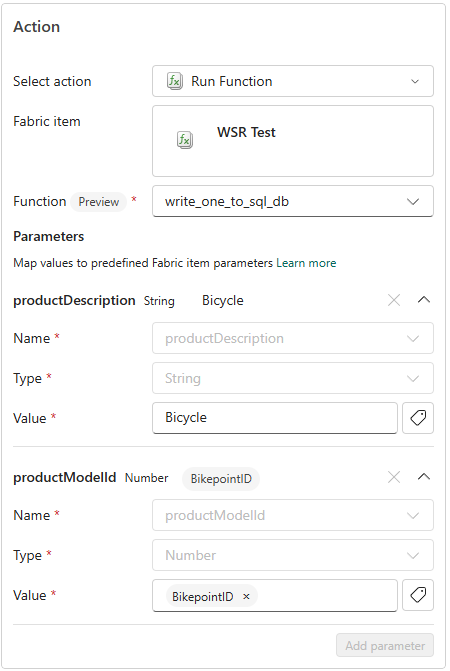Viewport: 450px width, 671px height.
Task: Open the Learn more link
Action: (306, 263)
